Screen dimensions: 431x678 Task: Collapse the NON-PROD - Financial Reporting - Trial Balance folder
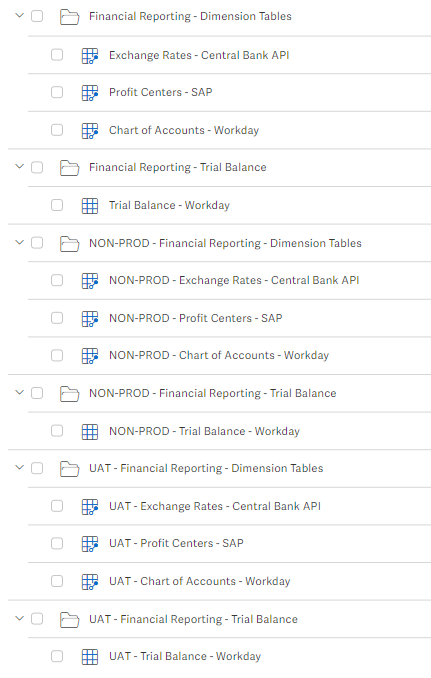(19, 393)
